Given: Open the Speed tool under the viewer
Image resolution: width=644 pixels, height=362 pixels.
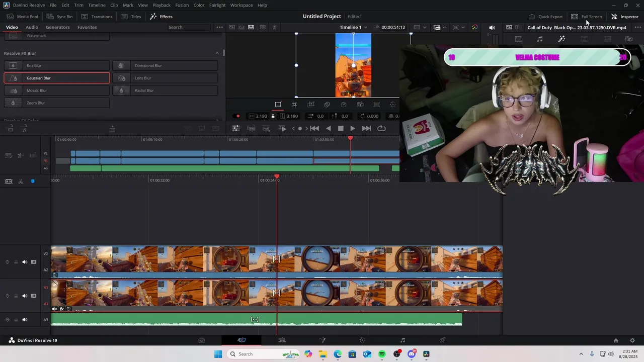Looking at the screenshot, I should pos(344,105).
